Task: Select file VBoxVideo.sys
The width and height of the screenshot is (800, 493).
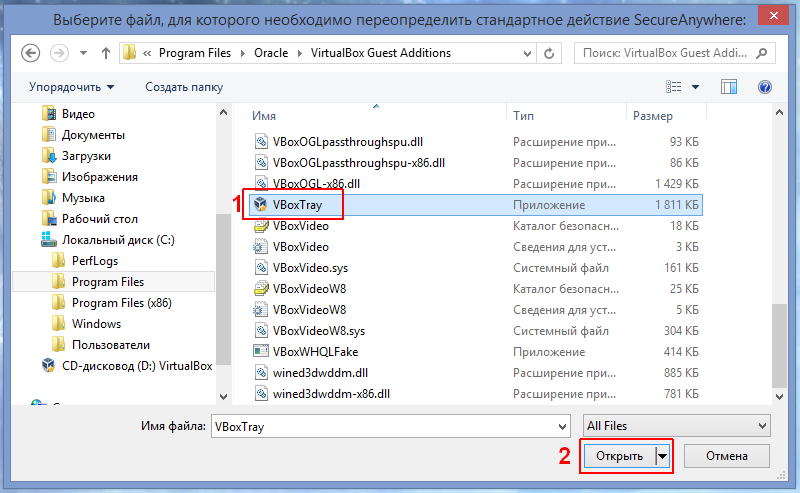Action: click(310, 267)
